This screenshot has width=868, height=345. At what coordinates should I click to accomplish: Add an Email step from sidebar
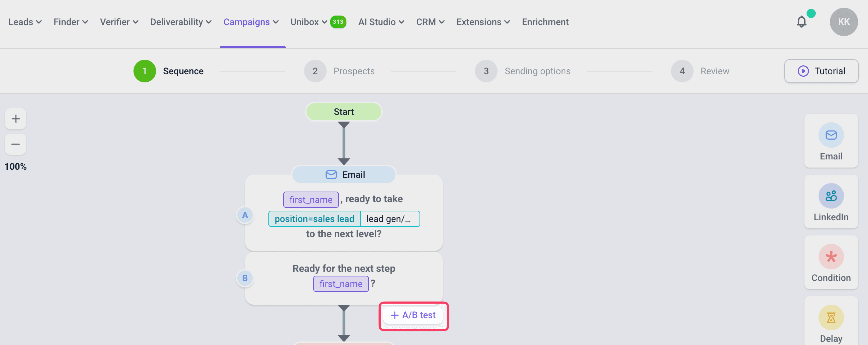click(831, 141)
